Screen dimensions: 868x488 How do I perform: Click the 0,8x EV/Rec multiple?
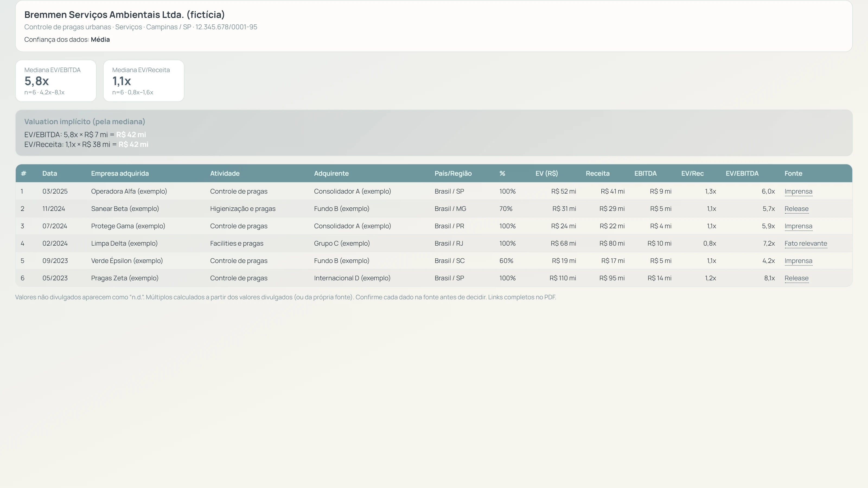click(x=710, y=243)
